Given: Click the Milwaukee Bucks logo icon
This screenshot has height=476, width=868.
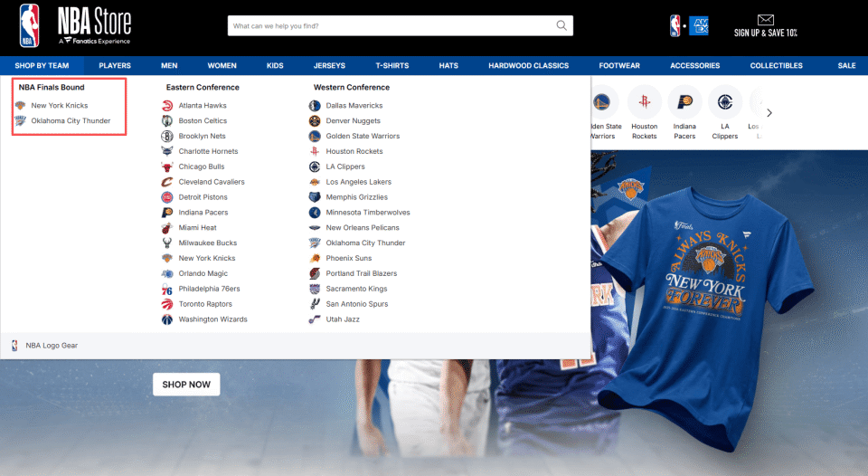Looking at the screenshot, I should [x=166, y=243].
